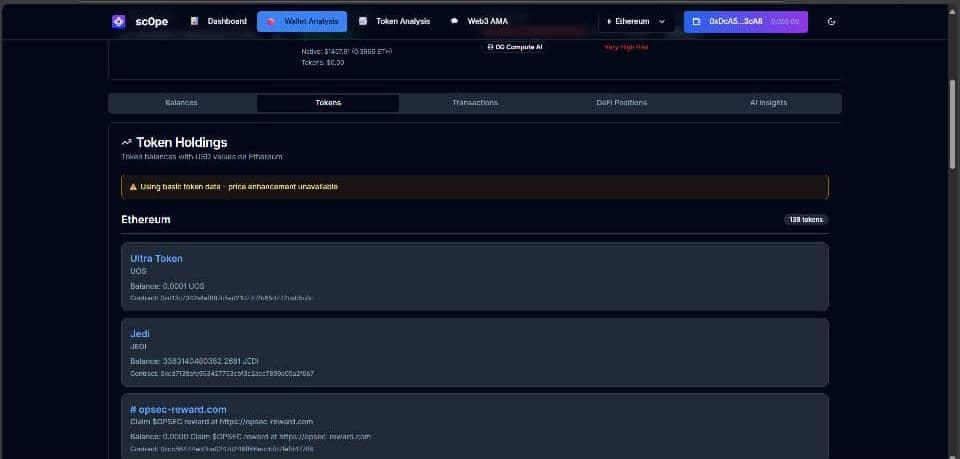The height and width of the screenshot is (459, 960).
Task: Open the Transactions tab
Action: pyautogui.click(x=475, y=103)
